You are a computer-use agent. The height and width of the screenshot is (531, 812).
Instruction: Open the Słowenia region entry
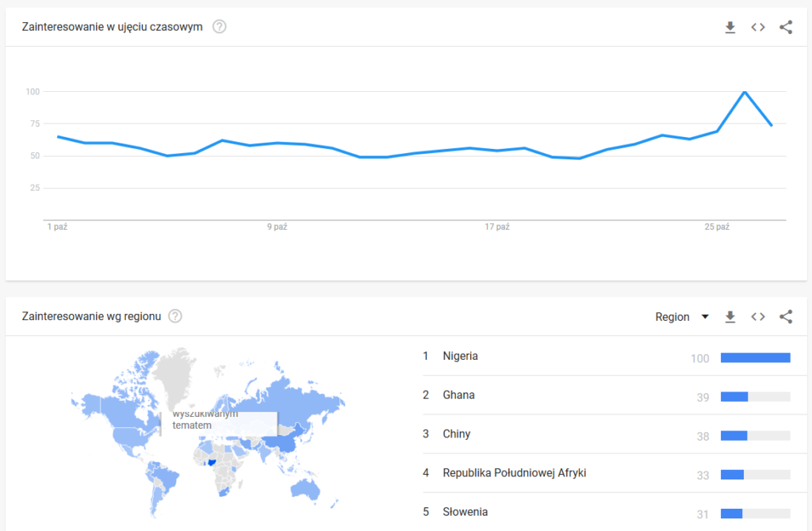[465, 512]
